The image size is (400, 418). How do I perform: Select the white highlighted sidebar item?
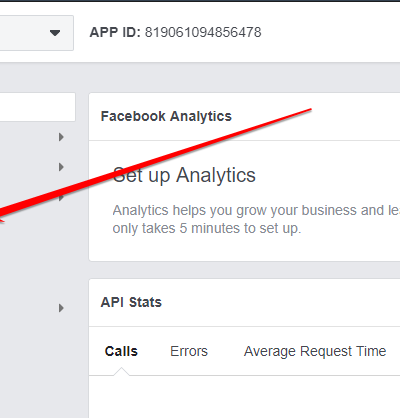pos(37,107)
